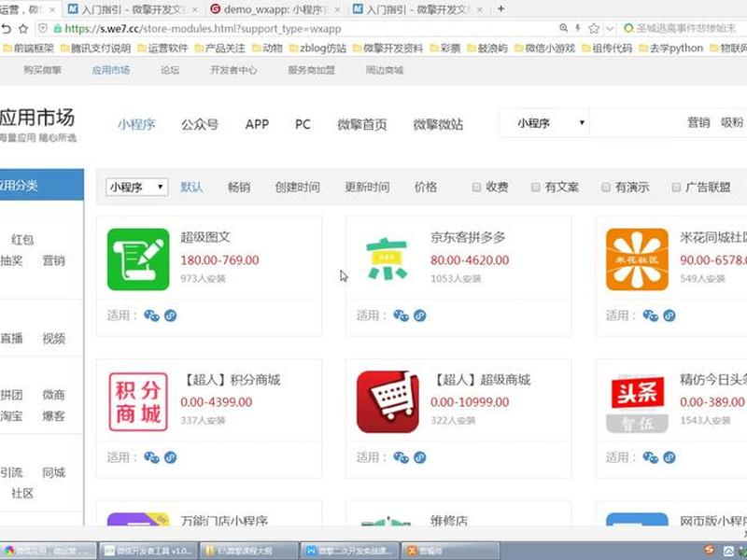This screenshot has height=560, width=747.
Task: Click WeChat icon under 精仿今日头条 card
Action: tap(651, 457)
